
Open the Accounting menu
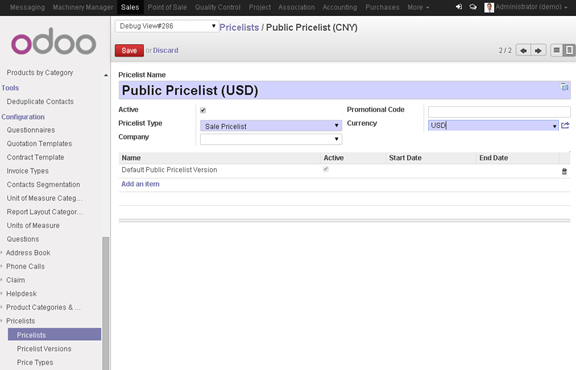point(340,7)
